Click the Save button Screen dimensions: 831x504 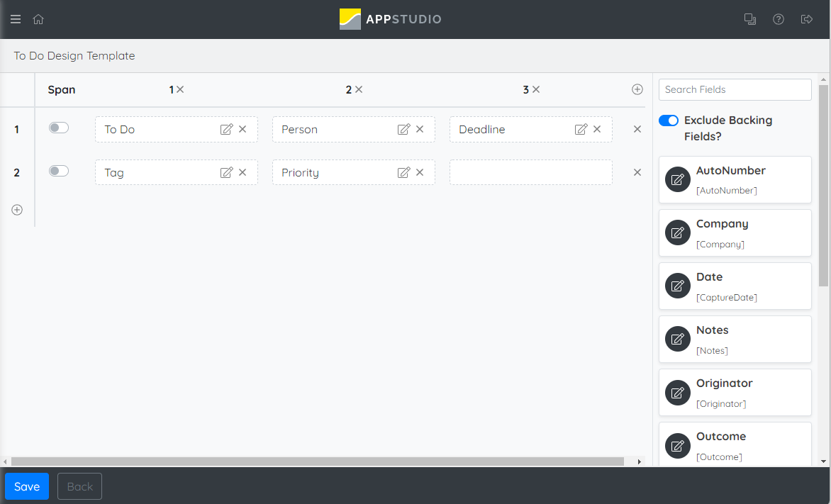pyautogui.click(x=27, y=486)
